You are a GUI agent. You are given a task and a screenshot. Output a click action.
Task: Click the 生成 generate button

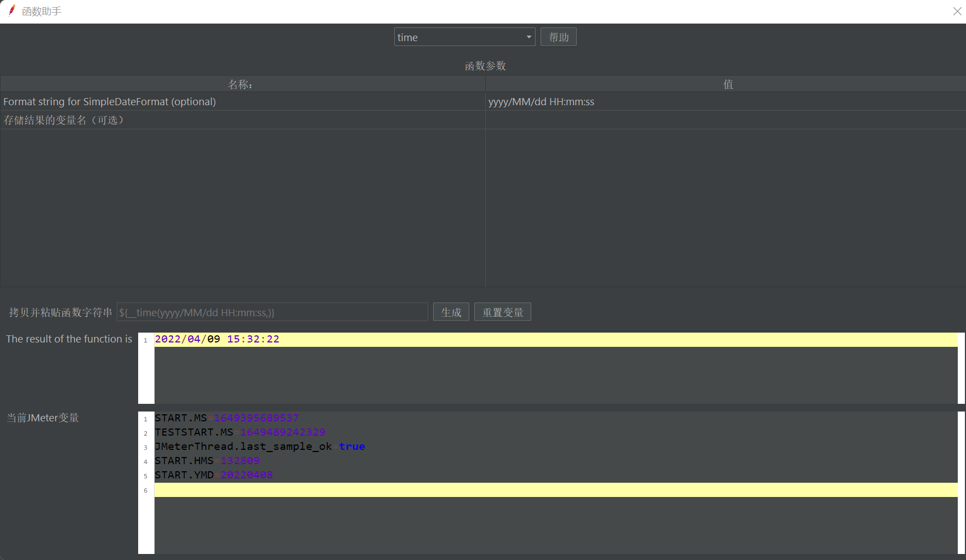point(451,312)
